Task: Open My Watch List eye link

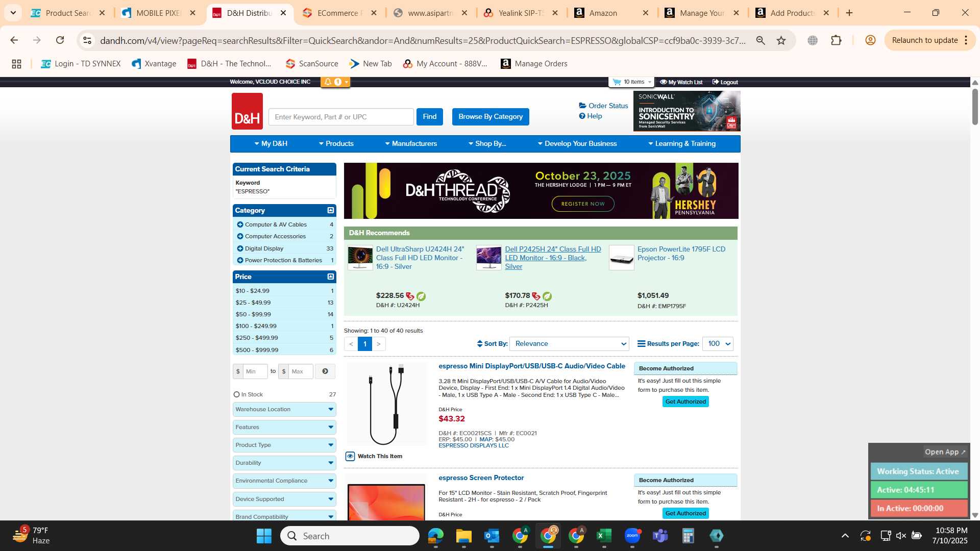Action: pos(681,82)
